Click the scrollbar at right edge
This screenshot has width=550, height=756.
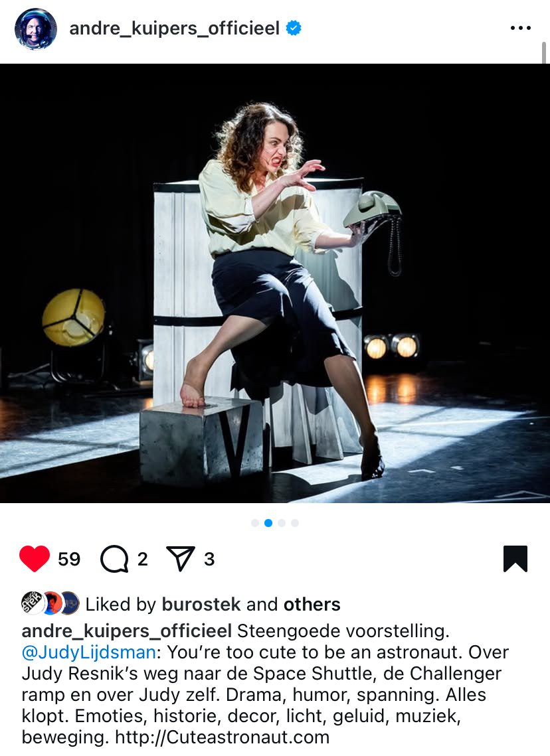[544, 53]
